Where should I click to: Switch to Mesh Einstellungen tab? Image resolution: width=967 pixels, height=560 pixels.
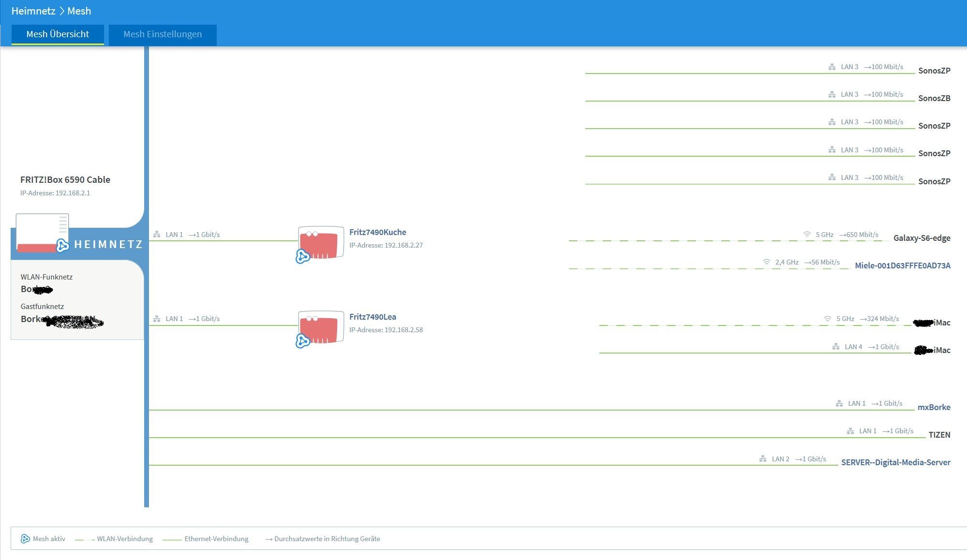(x=163, y=34)
